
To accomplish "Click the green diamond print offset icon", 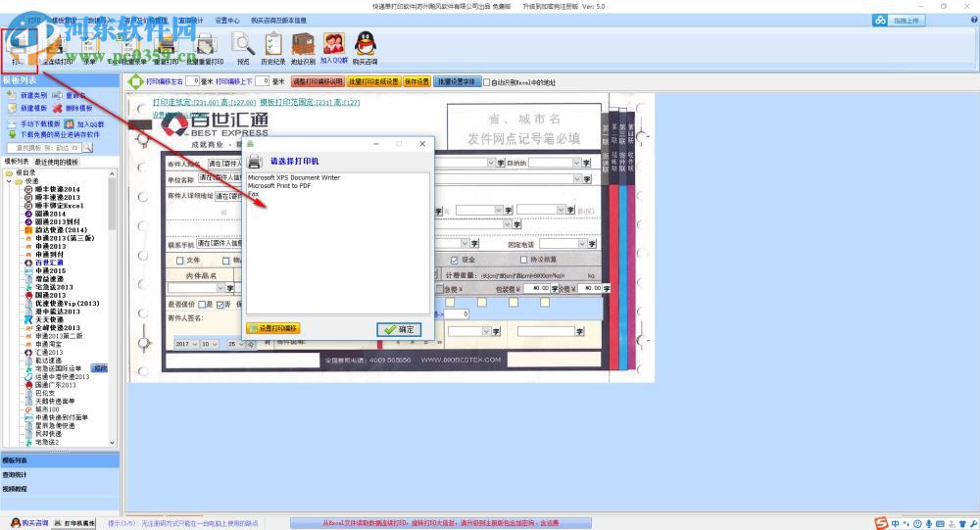I will click(x=135, y=81).
